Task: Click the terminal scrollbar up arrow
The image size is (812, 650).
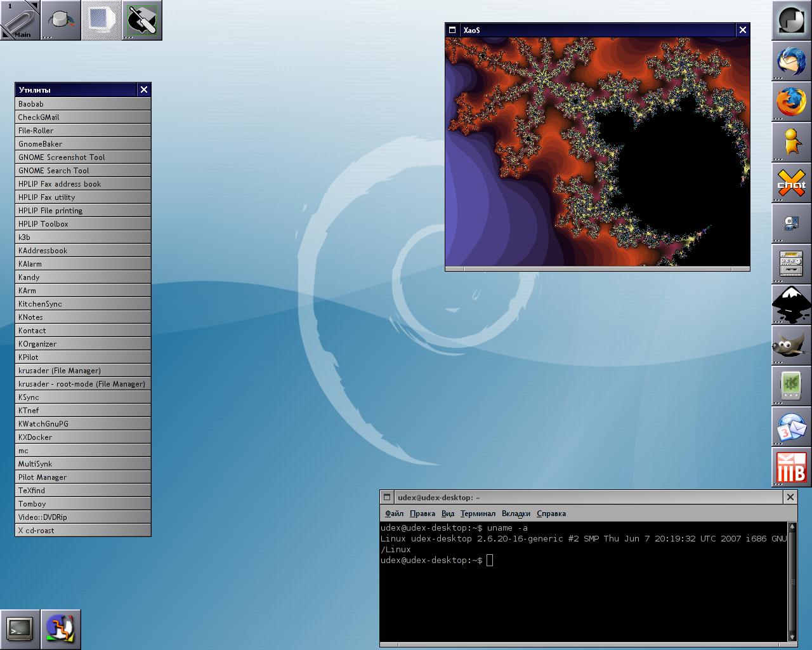Action: pos(792,527)
